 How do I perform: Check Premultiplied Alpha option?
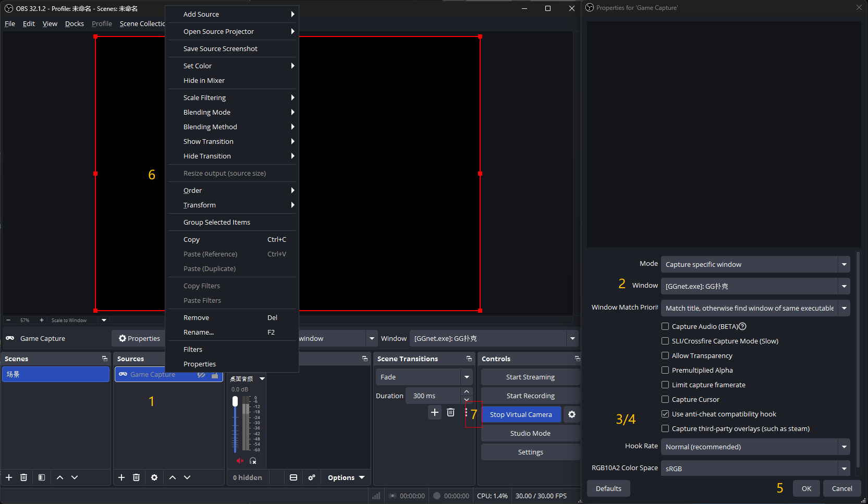tap(665, 370)
